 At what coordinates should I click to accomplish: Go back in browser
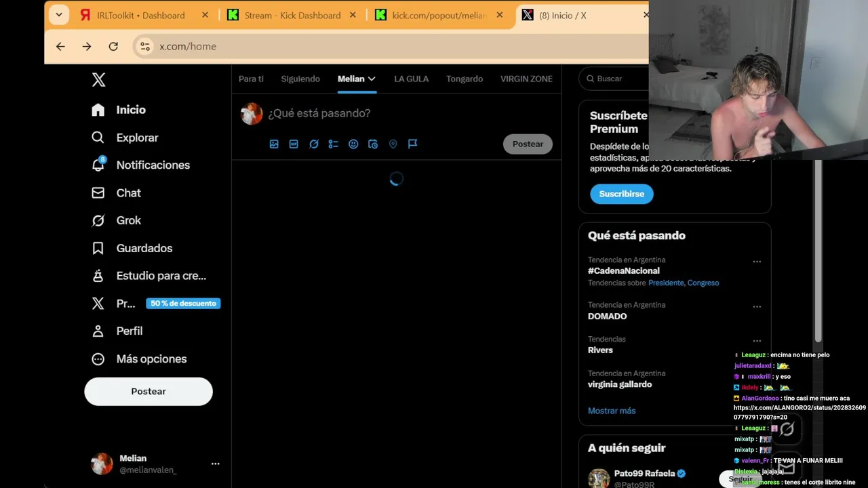[x=60, y=46]
